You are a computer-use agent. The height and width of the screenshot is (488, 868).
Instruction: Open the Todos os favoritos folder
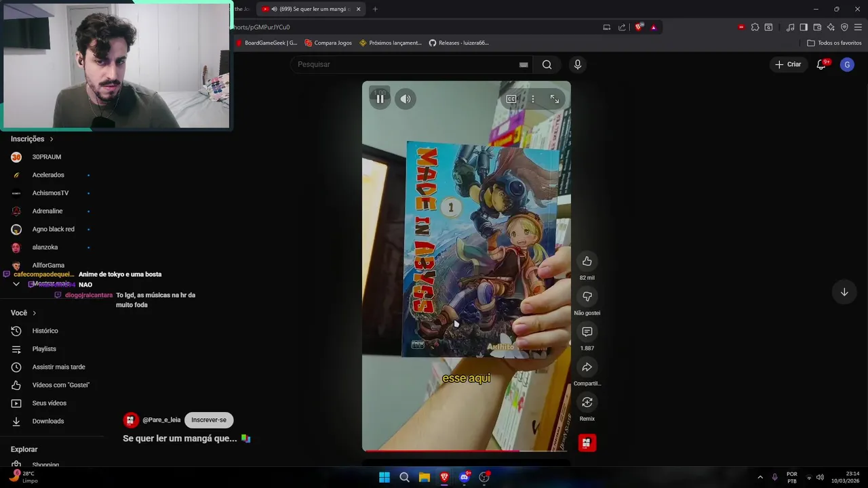point(834,43)
